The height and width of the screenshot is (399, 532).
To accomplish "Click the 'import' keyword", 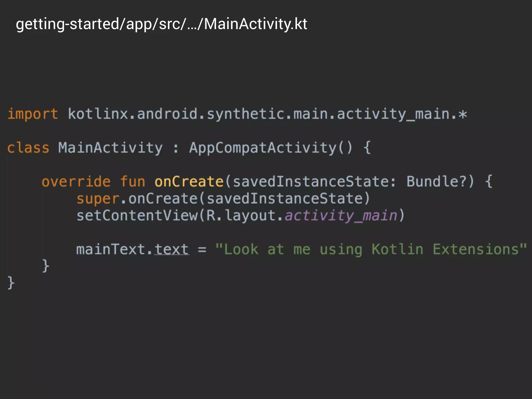I will point(33,114).
